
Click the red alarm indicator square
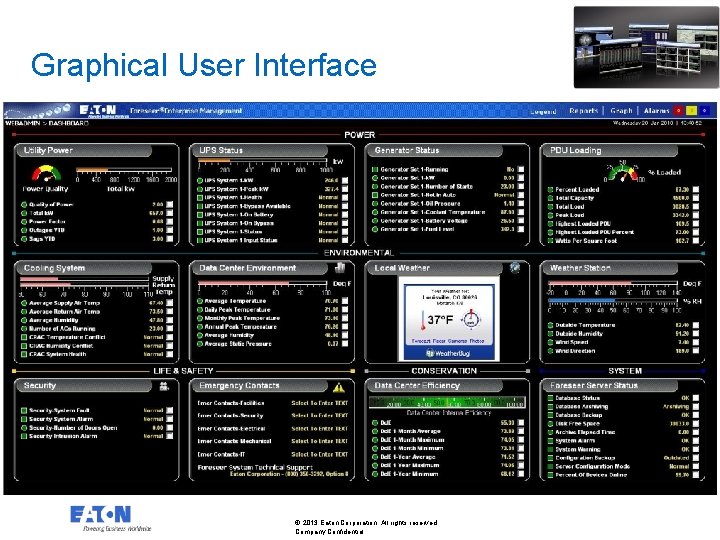(679, 110)
